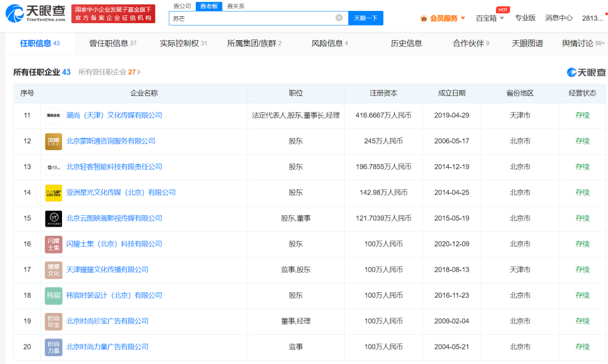
Task: Expand the 百宝箱 dropdown menu
Action: point(502,18)
